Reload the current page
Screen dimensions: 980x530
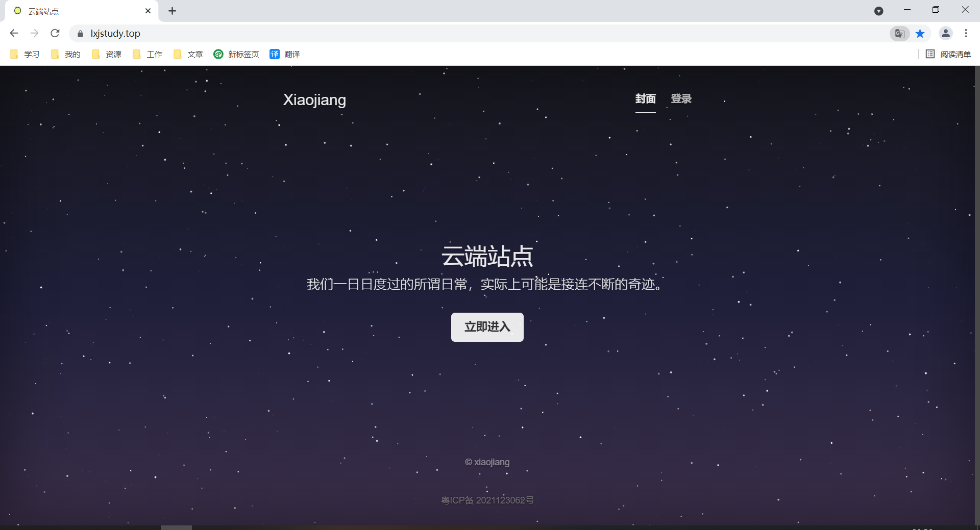tap(55, 33)
